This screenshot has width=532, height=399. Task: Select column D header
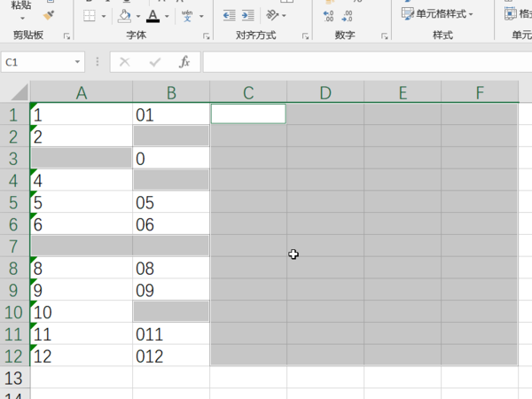point(325,92)
